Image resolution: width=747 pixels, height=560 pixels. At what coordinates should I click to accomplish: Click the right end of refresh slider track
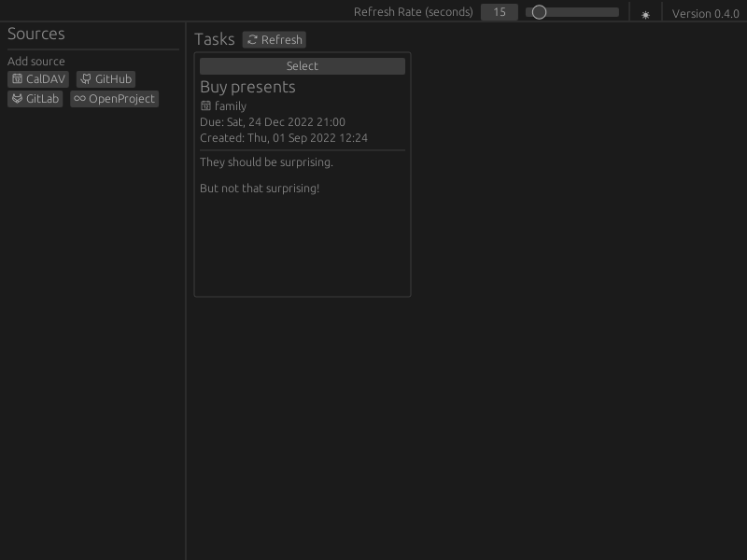click(x=614, y=12)
